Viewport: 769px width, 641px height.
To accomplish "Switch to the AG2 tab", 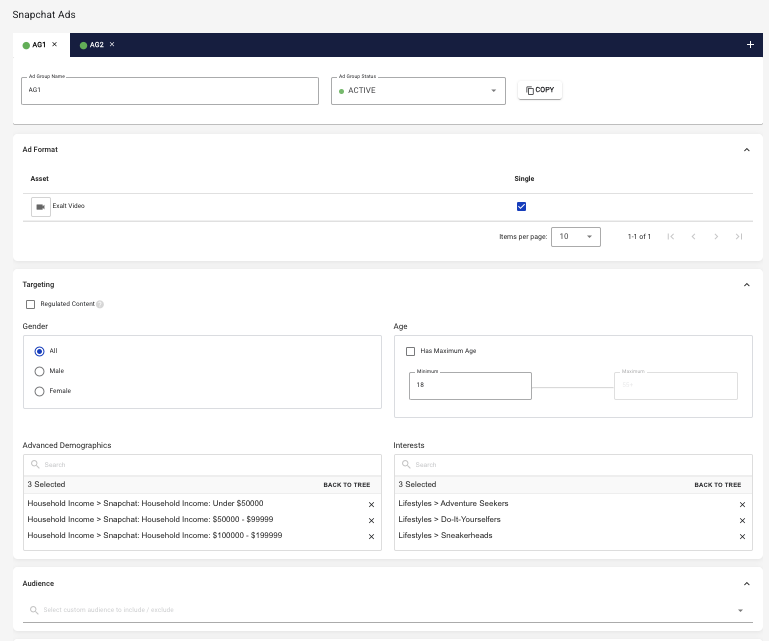I will 96,45.
